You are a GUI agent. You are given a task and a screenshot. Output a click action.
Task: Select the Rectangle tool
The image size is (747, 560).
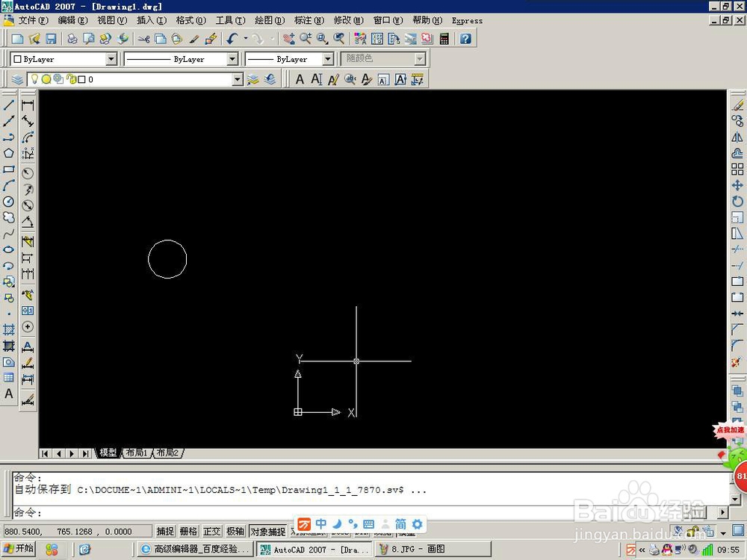coord(8,169)
